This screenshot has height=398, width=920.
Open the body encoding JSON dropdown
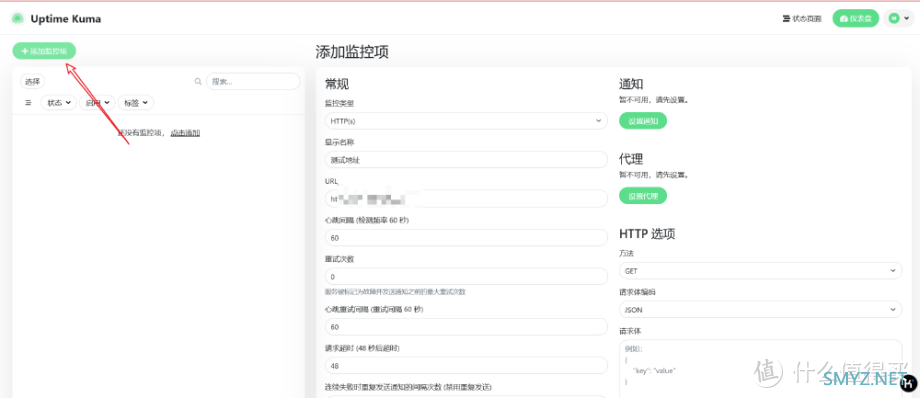pyautogui.click(x=760, y=309)
